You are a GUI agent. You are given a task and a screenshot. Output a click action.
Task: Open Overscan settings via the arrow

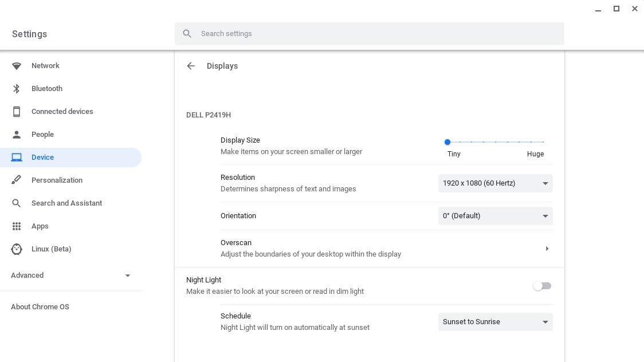click(x=547, y=248)
